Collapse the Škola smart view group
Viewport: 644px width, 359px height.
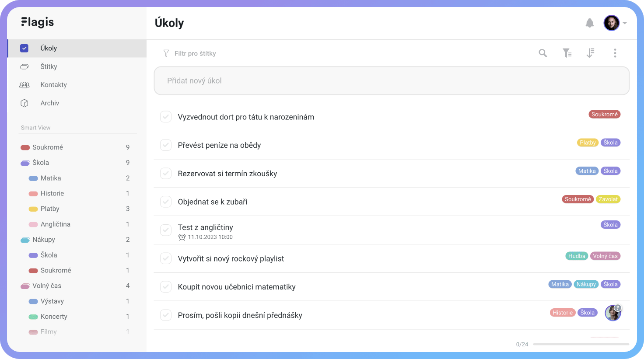coord(25,163)
